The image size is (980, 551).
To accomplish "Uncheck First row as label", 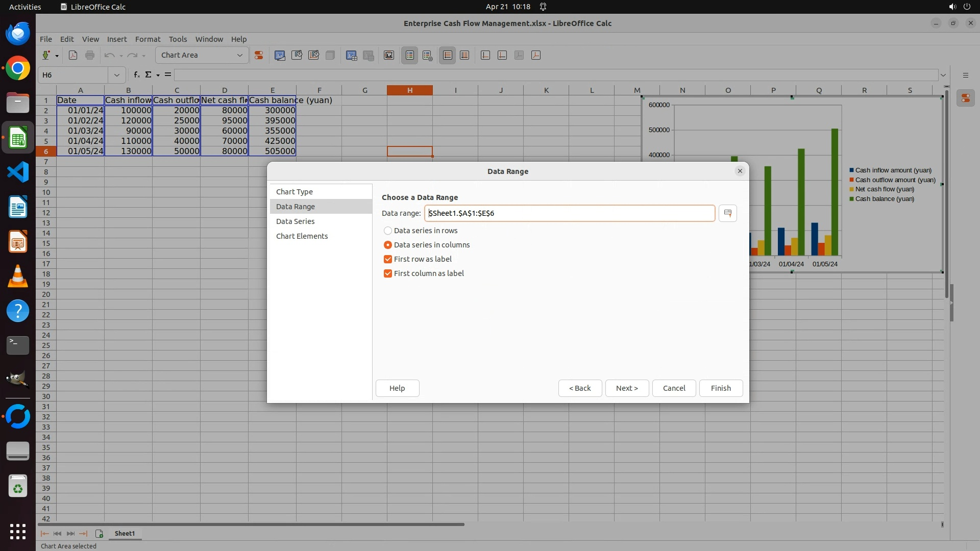I will [388, 259].
